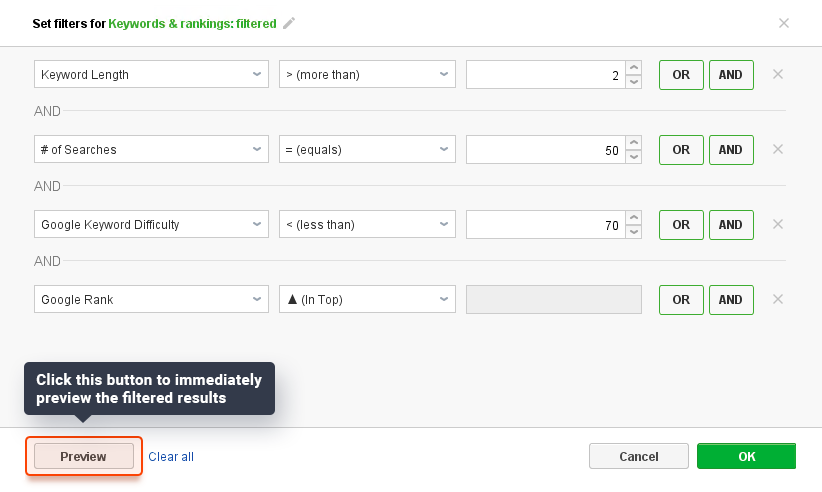Screen dimensions: 822x492
Task: Delete the Google Rank filter row
Action: (778, 299)
